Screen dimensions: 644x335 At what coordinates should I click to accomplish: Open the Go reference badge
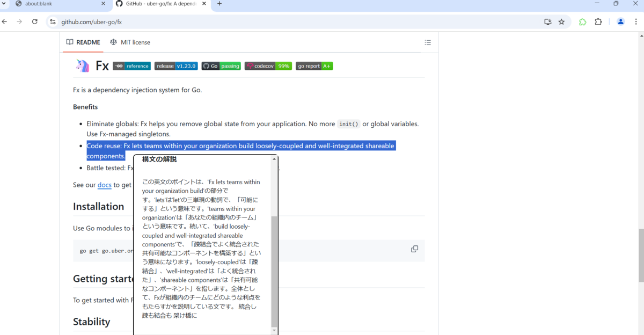(131, 66)
